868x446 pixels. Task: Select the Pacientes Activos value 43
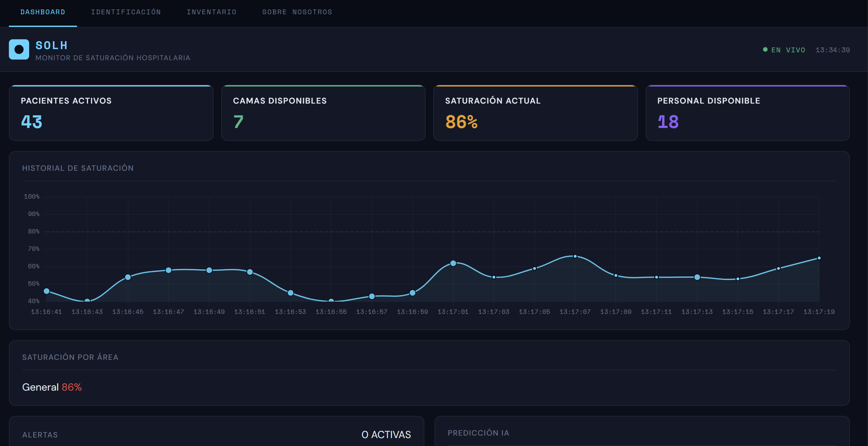[x=32, y=122]
